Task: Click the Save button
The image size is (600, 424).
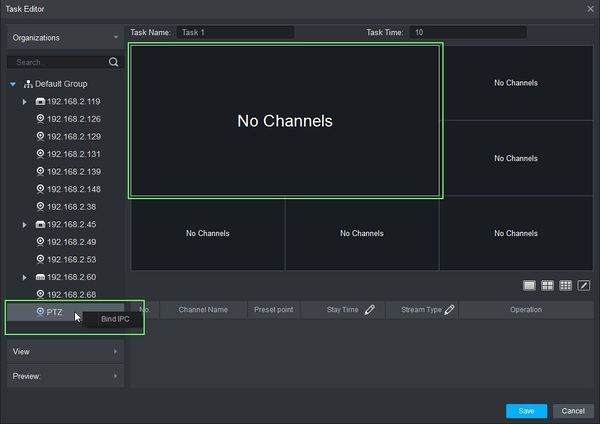Action: 527,411
